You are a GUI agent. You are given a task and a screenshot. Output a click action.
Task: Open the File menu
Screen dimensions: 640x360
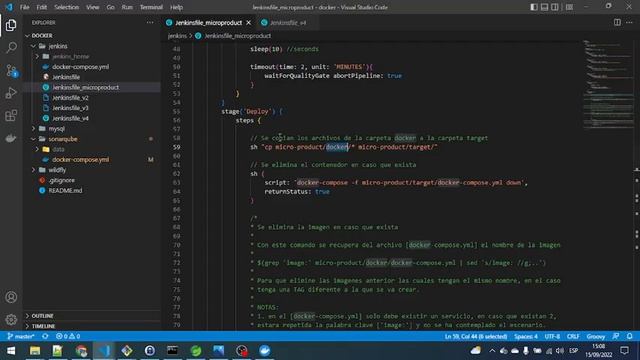(x=24, y=7)
